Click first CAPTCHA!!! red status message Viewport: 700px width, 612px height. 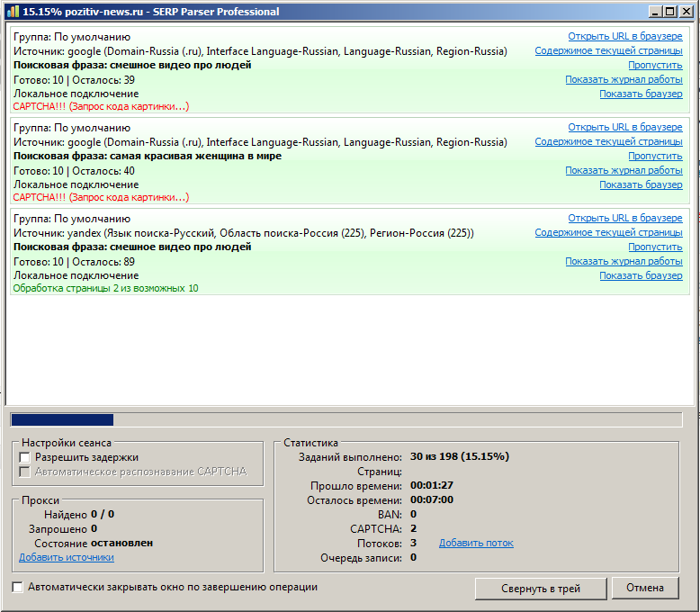[x=101, y=106]
